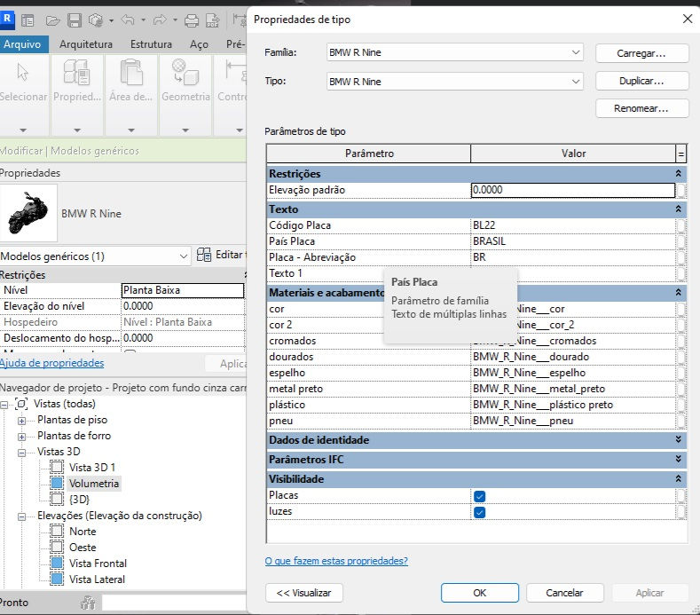
Task: Collapse the Restrições group in type parameters
Action: pyautogui.click(x=678, y=173)
